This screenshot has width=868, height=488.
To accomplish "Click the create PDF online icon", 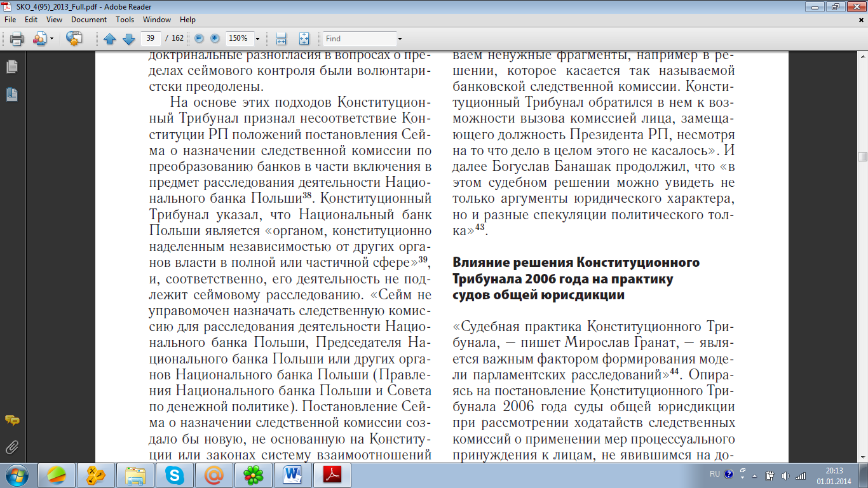I will (74, 39).
